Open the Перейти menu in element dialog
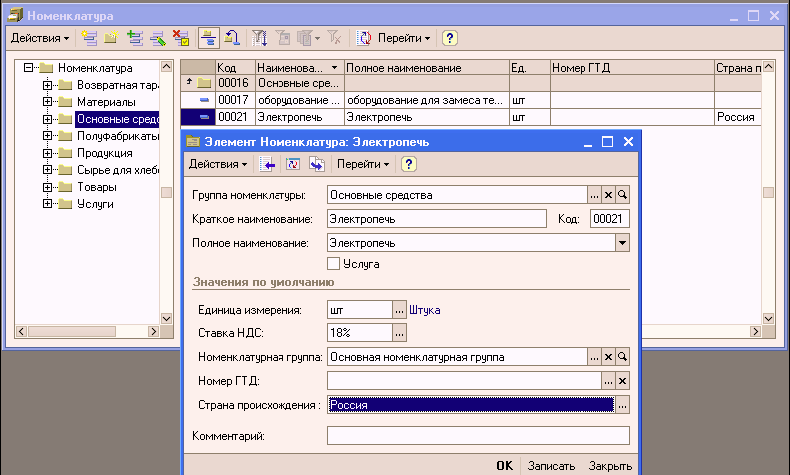The image size is (790, 475). [364, 164]
